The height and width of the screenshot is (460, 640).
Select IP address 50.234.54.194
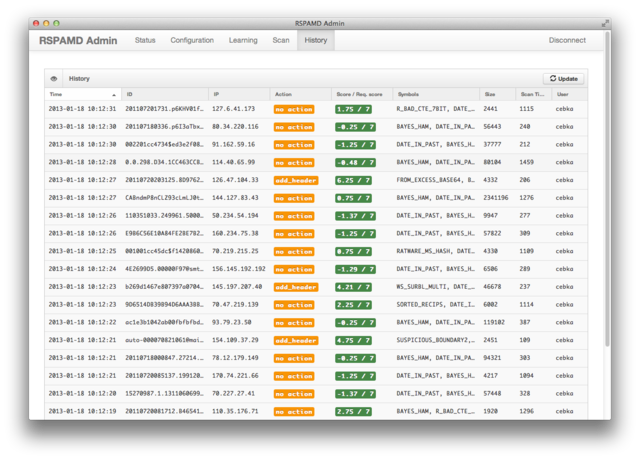[235, 216]
